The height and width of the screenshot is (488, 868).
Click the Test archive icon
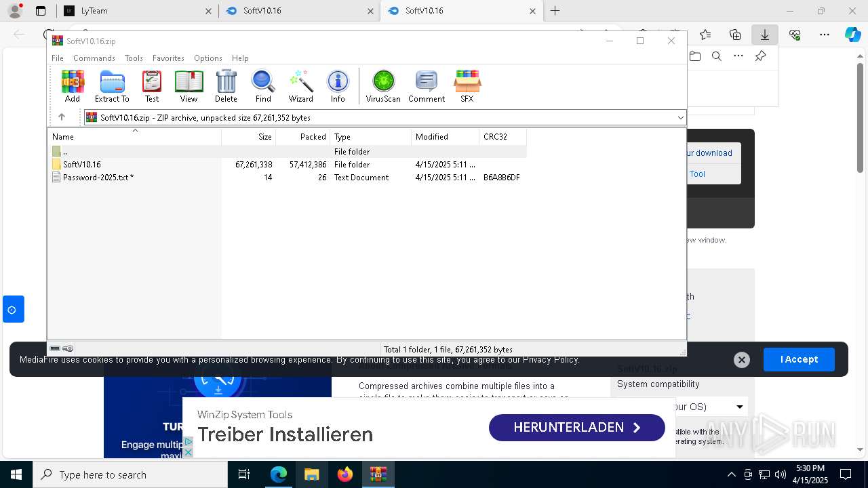152,86
